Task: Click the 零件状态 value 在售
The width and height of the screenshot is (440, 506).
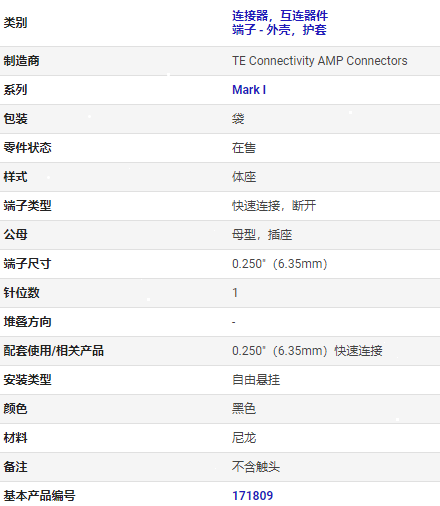Action: (x=244, y=148)
